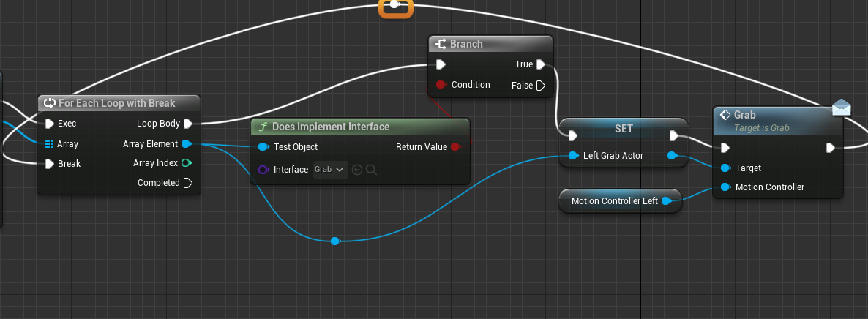Click the browse magnifier icon beside Interface dropdown
The height and width of the screenshot is (319, 868).
372,170
